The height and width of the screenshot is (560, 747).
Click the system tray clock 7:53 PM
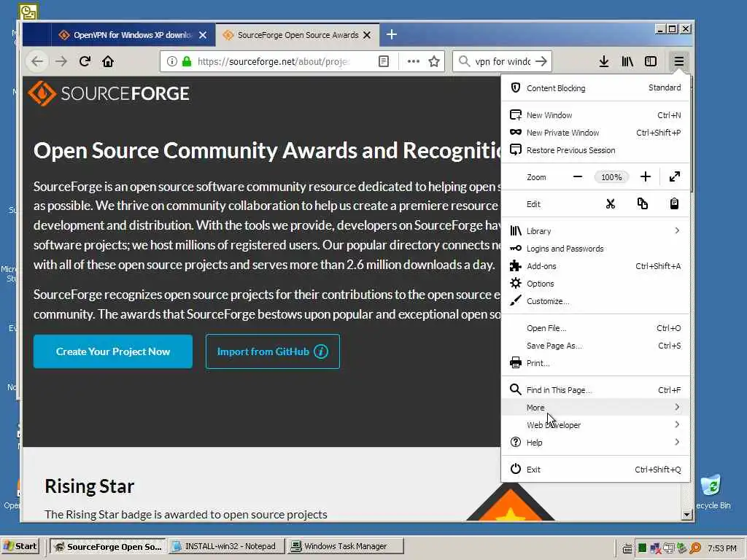721,548
